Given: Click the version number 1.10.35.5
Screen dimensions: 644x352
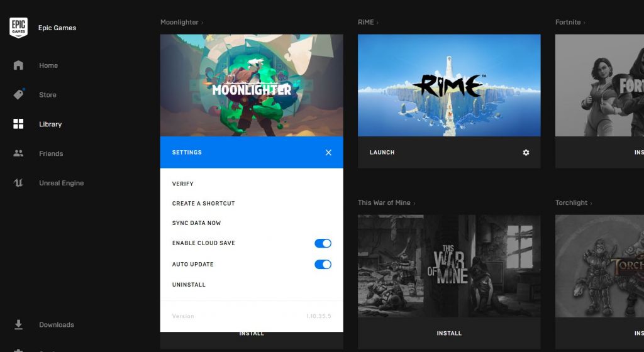Looking at the screenshot, I should coord(319,316).
